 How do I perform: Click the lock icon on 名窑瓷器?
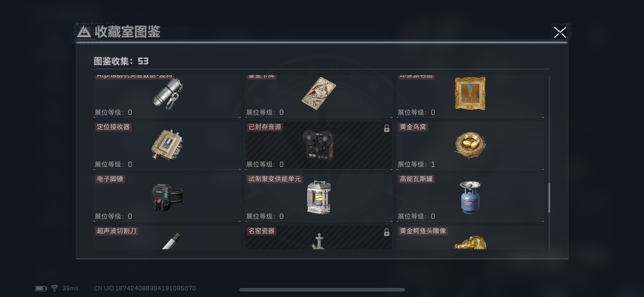tap(386, 232)
